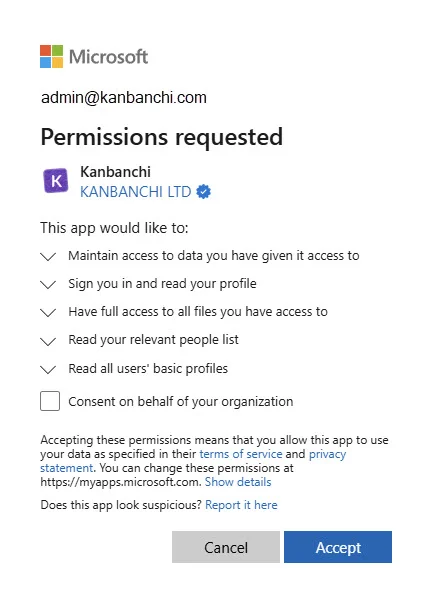433x603 pixels.
Task: Click the purple Kanbanchi K app icon
Action: click(56, 180)
